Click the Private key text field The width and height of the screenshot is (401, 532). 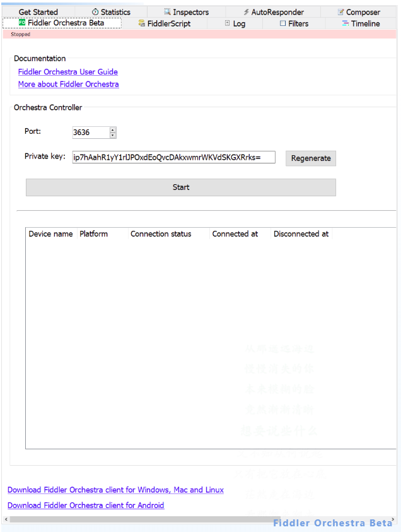[173, 157]
